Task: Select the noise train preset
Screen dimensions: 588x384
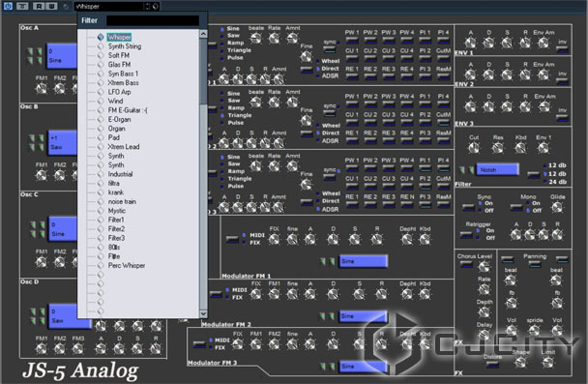Action: [x=122, y=201]
